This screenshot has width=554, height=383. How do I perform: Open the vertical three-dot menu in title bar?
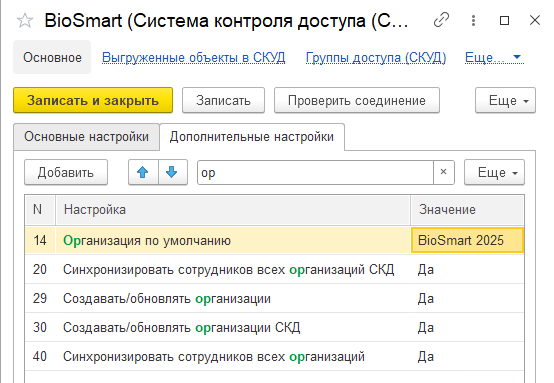point(473,20)
